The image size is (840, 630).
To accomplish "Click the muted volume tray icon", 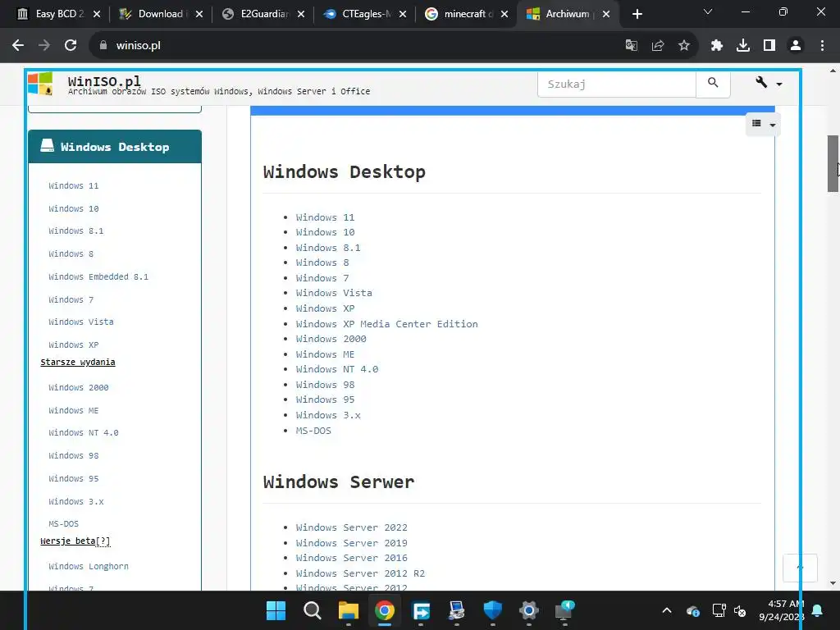I will click(x=740, y=610).
